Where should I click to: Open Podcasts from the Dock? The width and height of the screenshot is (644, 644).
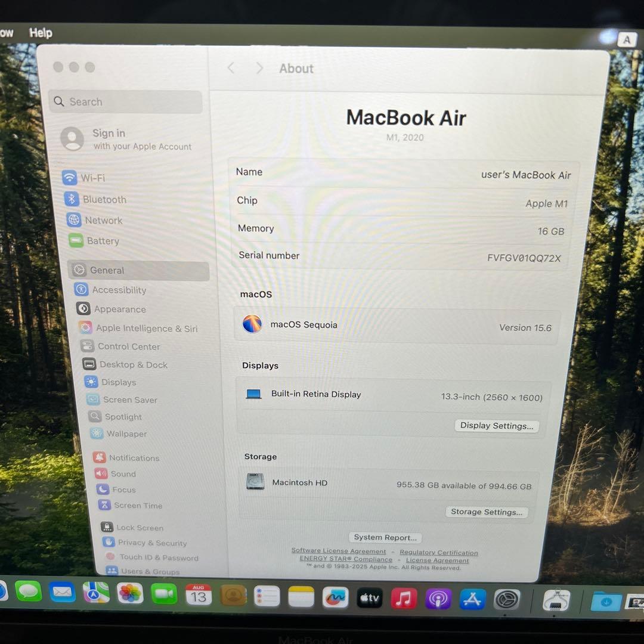(x=438, y=599)
